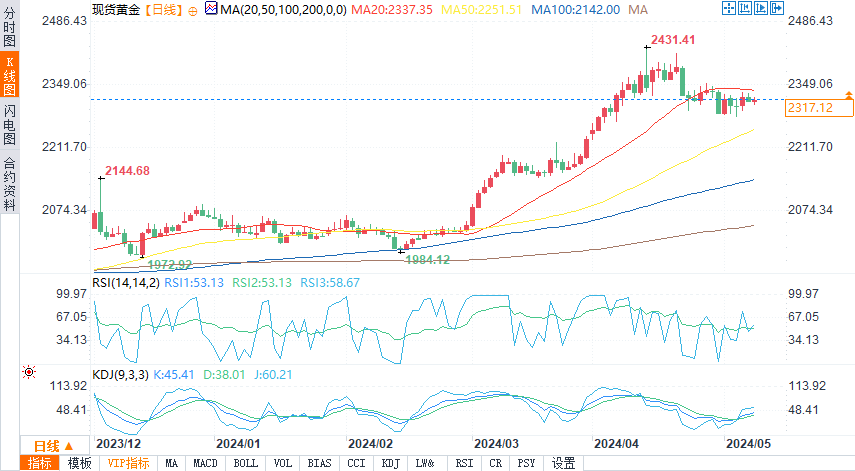The width and height of the screenshot is (855, 471).
Task: Choose the BOLL indicator button
Action: click(245, 463)
